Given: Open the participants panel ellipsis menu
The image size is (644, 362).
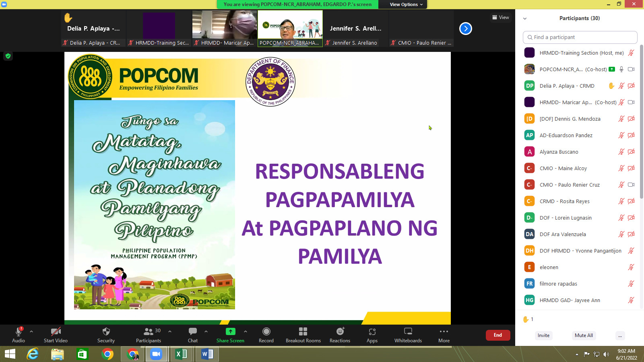Looking at the screenshot, I should click(x=620, y=335).
